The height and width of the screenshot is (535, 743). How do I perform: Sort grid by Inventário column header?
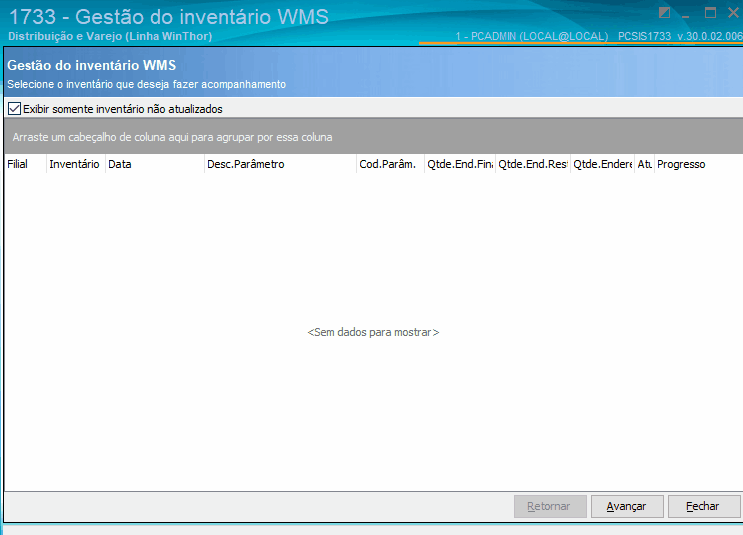coord(75,164)
